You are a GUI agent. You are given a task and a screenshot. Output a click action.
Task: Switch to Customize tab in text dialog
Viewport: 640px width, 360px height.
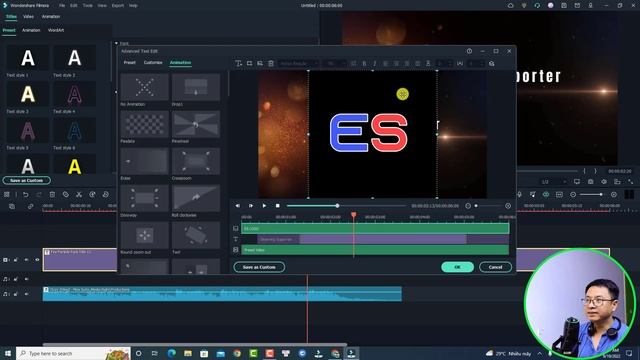point(153,63)
